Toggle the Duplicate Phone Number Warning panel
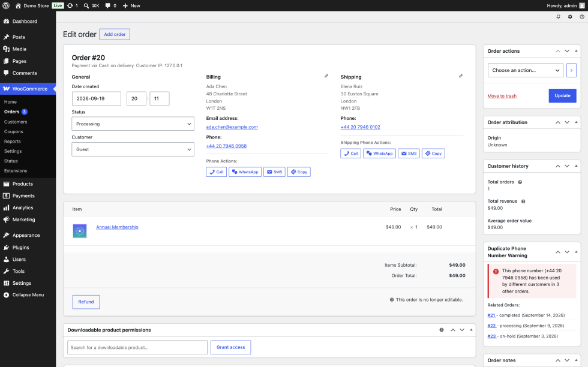 (576, 252)
